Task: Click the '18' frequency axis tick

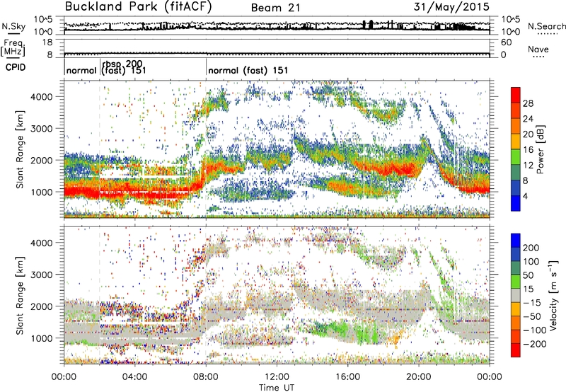Action: 47,42
